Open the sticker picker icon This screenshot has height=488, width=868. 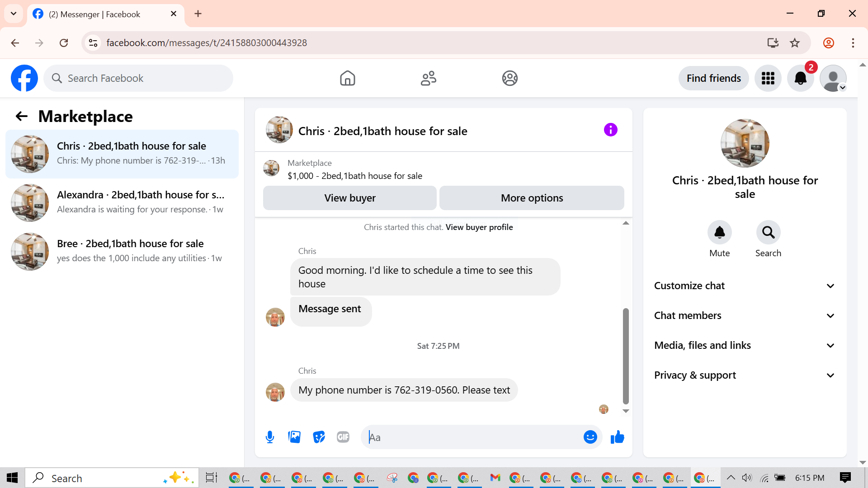pyautogui.click(x=319, y=437)
